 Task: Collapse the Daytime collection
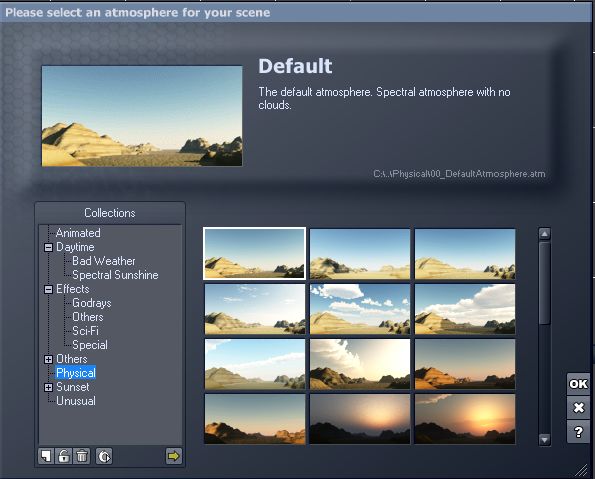pos(48,247)
